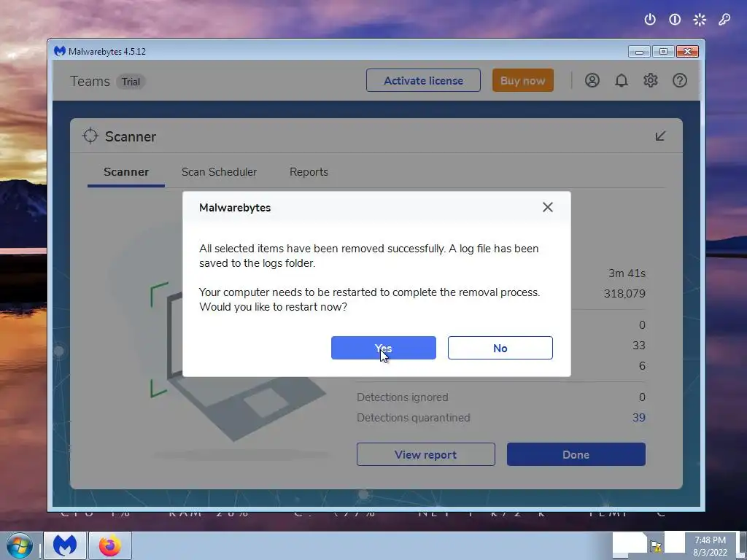
Task: Switch to the Scanner tab
Action: click(126, 172)
